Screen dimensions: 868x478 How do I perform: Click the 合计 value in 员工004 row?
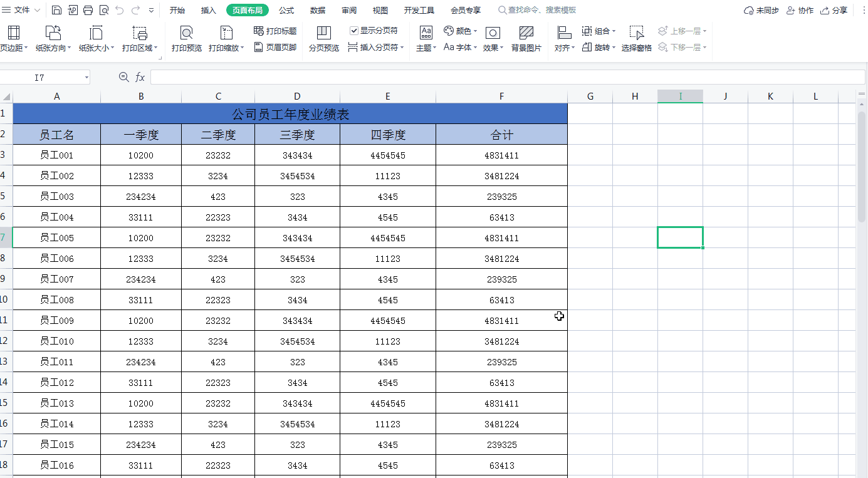[x=501, y=217]
